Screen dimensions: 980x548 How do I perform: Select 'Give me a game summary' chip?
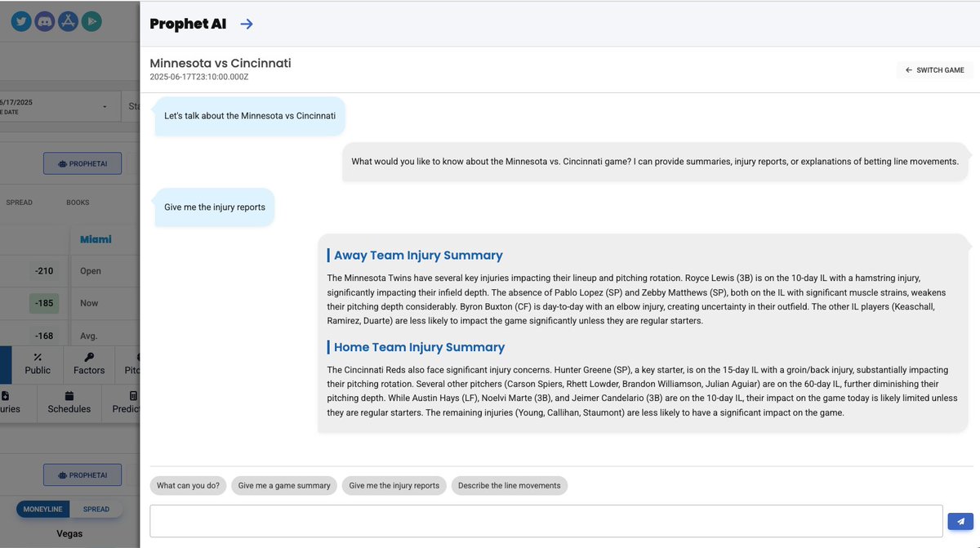[x=284, y=485]
